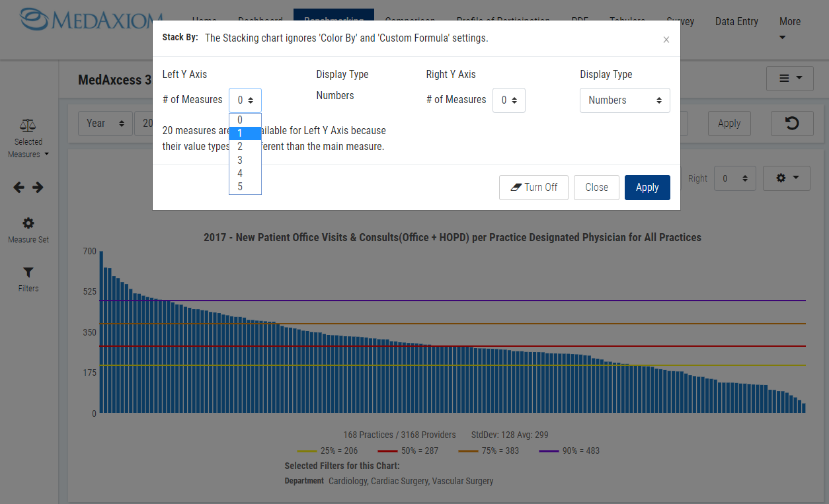Close the Stack By dialog with X
Screen dimensions: 829x504
(666, 40)
